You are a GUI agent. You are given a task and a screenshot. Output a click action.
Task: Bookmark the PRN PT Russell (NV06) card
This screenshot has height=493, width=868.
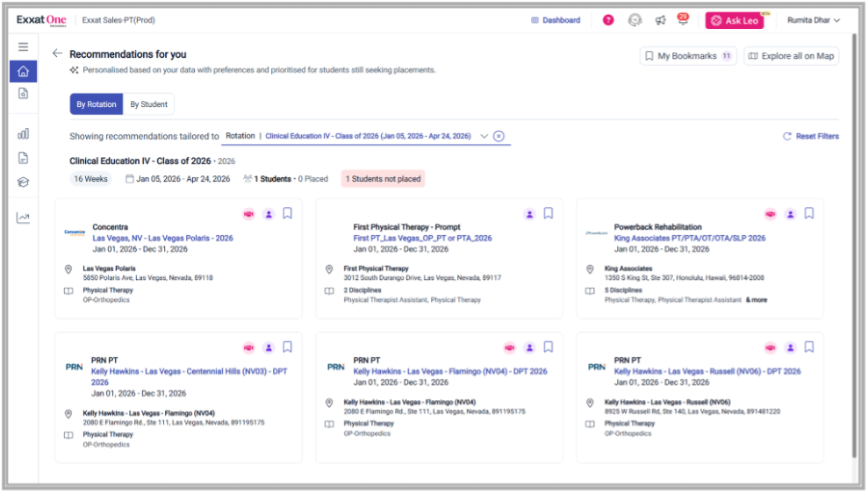pyautogui.click(x=809, y=347)
